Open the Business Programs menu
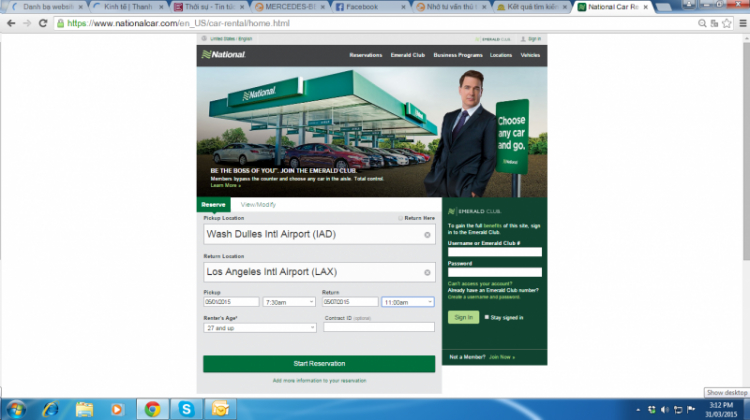750x420 pixels. pos(458,55)
